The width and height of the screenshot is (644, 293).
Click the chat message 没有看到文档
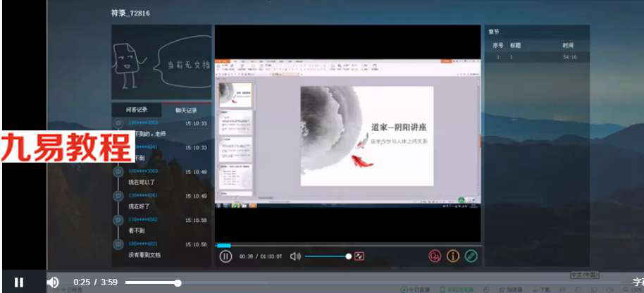(144, 255)
